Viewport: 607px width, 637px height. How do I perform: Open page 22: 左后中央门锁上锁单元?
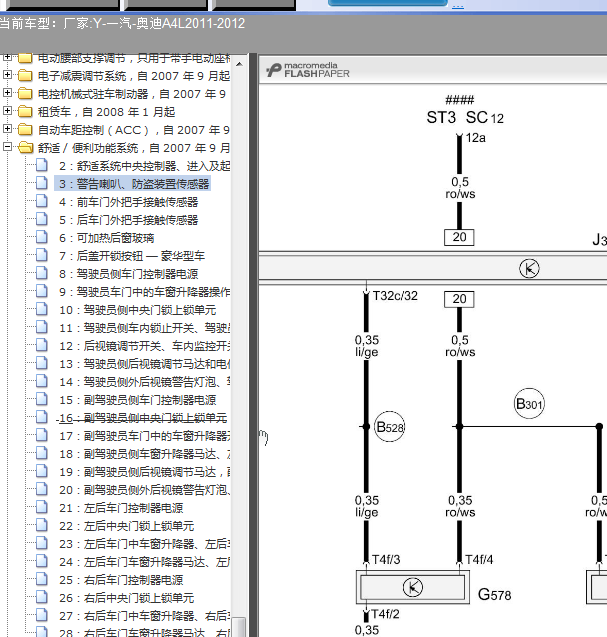coord(126,526)
